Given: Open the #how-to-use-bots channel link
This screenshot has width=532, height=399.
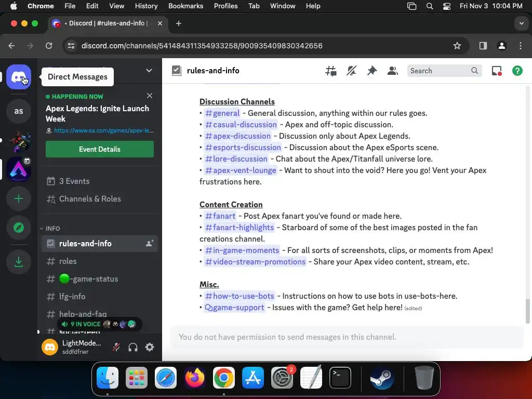Looking at the screenshot, I should point(240,296).
